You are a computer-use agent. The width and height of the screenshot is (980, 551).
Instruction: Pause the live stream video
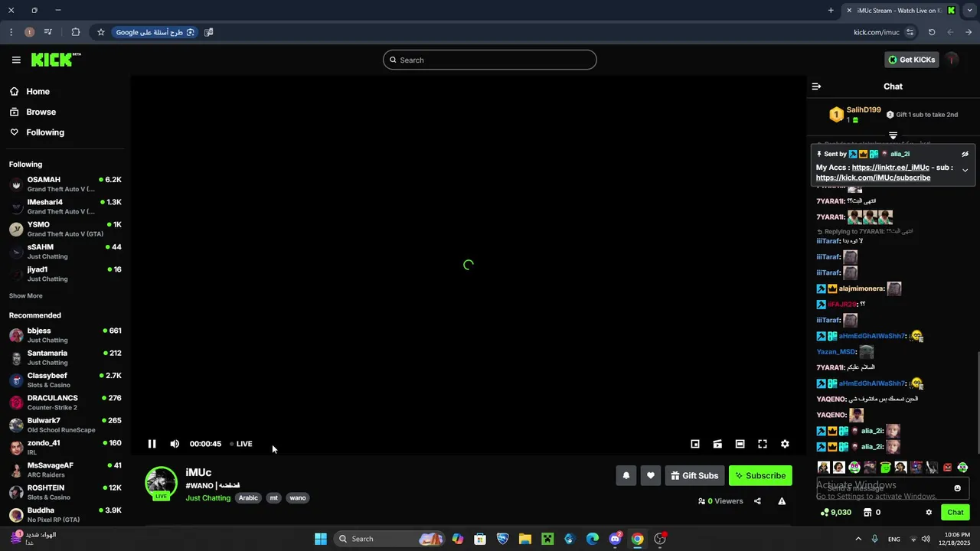[x=152, y=444]
